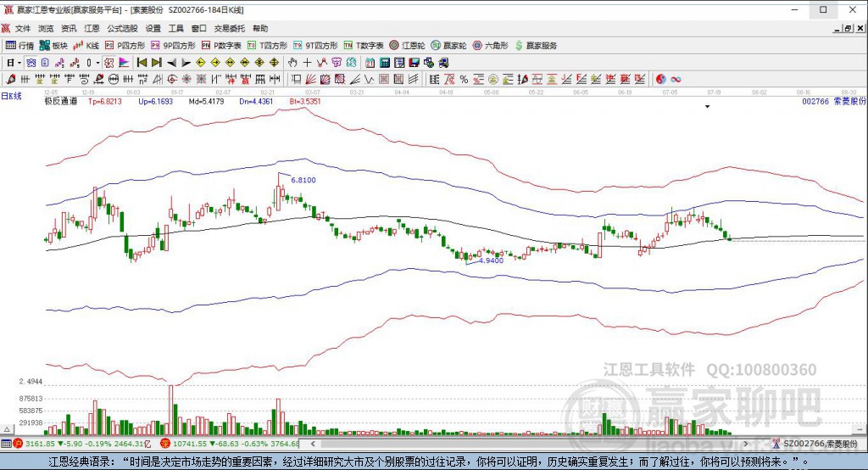This screenshot has width=868, height=470.
Task: Click the Md=5.4179 value
Action: pyautogui.click(x=207, y=102)
